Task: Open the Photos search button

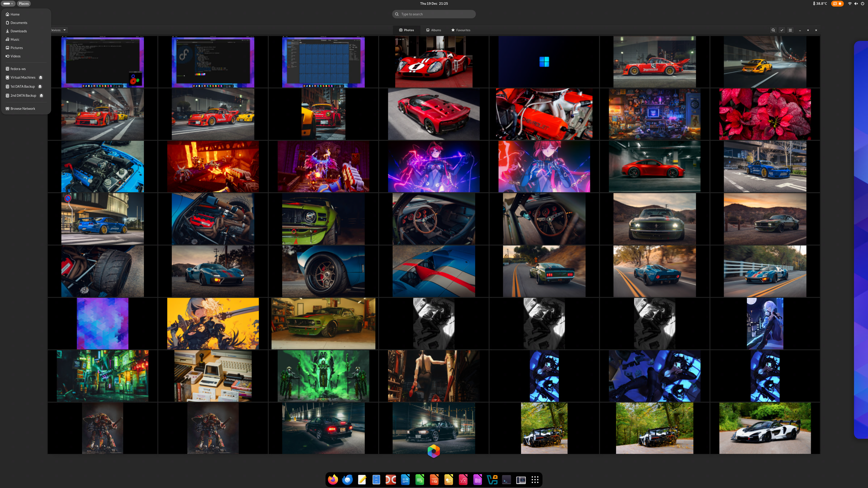Action: click(x=773, y=30)
